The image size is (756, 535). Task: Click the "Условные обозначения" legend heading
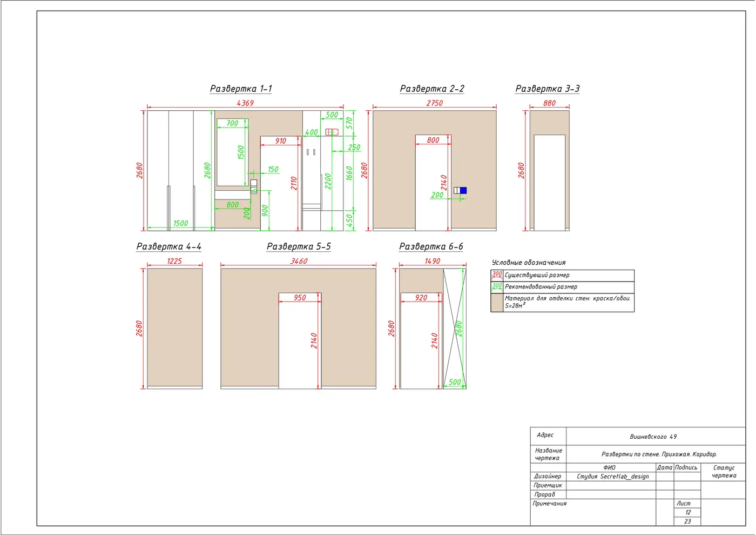[x=529, y=263]
